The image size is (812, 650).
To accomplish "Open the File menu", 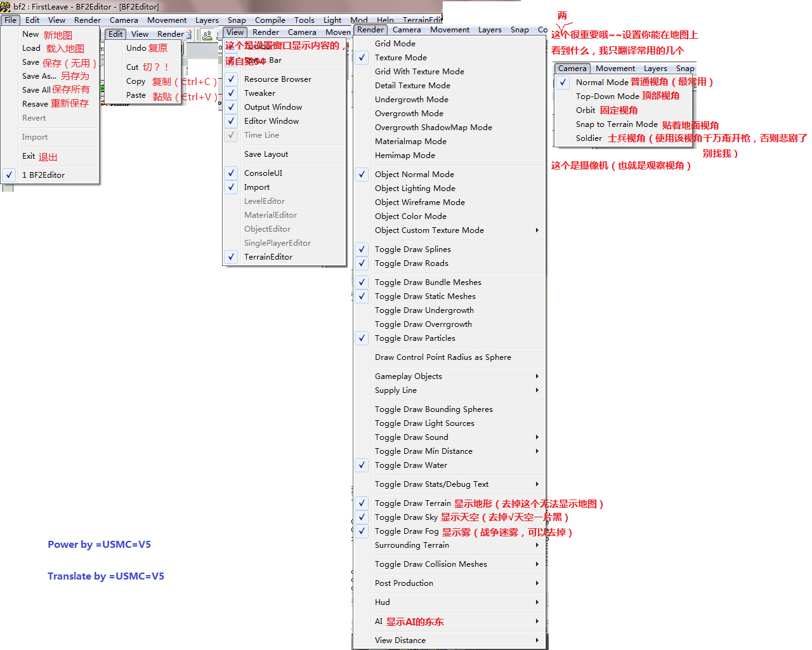I will coord(11,20).
